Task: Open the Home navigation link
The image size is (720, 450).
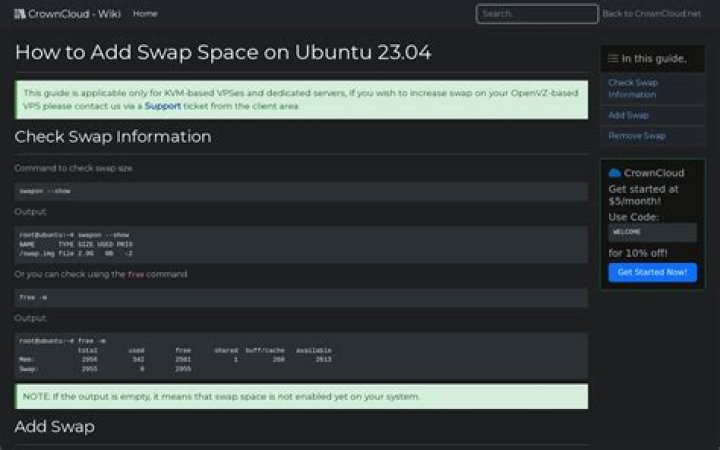Action: (145, 14)
